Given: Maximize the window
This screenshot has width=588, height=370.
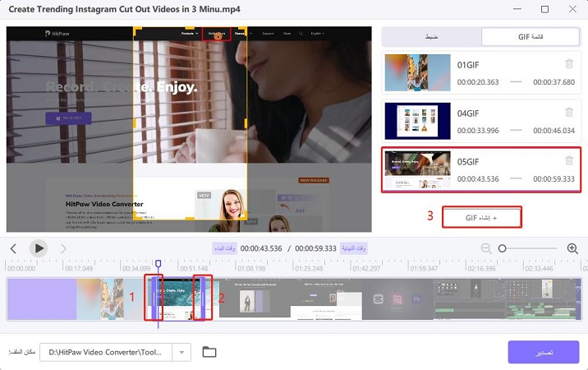Looking at the screenshot, I should [x=544, y=9].
